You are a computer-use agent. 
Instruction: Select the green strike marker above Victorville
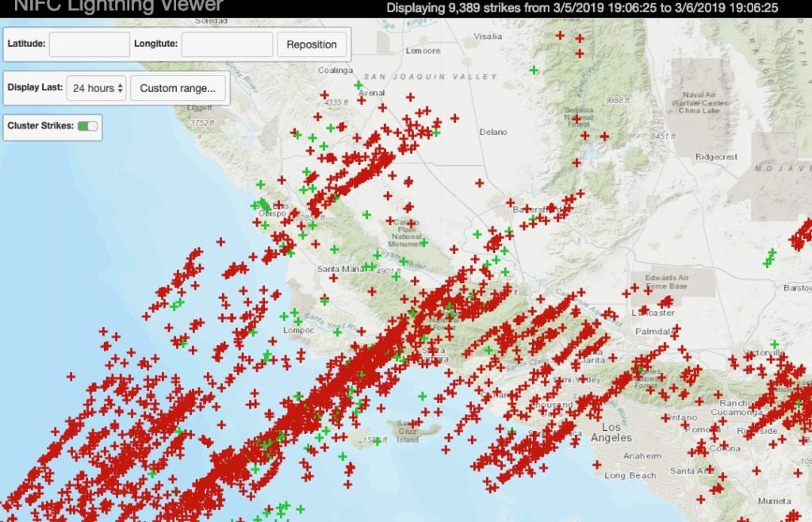pos(774,344)
